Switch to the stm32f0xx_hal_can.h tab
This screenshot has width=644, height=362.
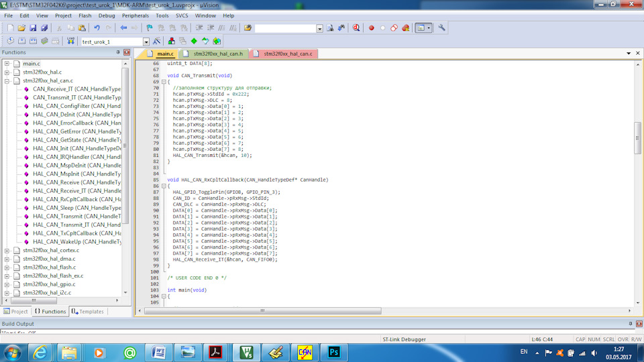217,54
